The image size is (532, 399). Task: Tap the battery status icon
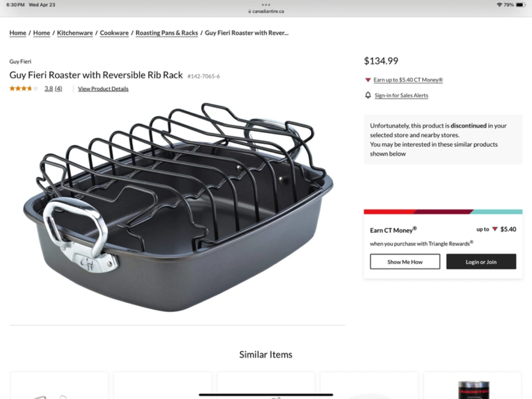pyautogui.click(x=521, y=5)
